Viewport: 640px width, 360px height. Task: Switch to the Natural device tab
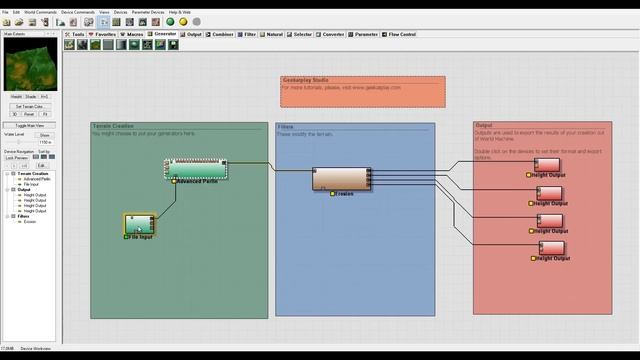(x=271, y=34)
